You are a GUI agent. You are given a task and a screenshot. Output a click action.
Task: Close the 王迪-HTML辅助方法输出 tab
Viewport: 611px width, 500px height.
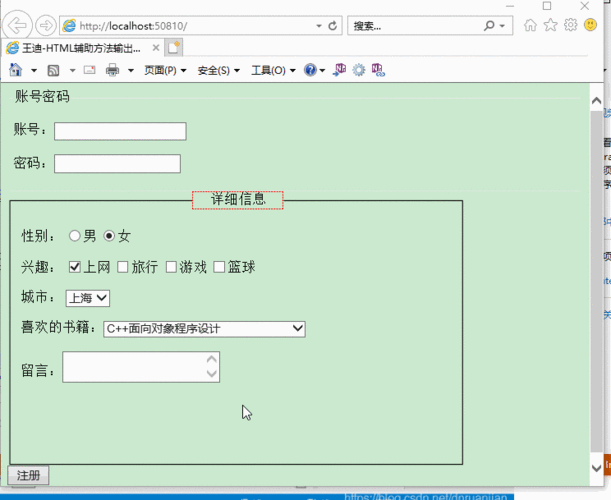point(155,48)
